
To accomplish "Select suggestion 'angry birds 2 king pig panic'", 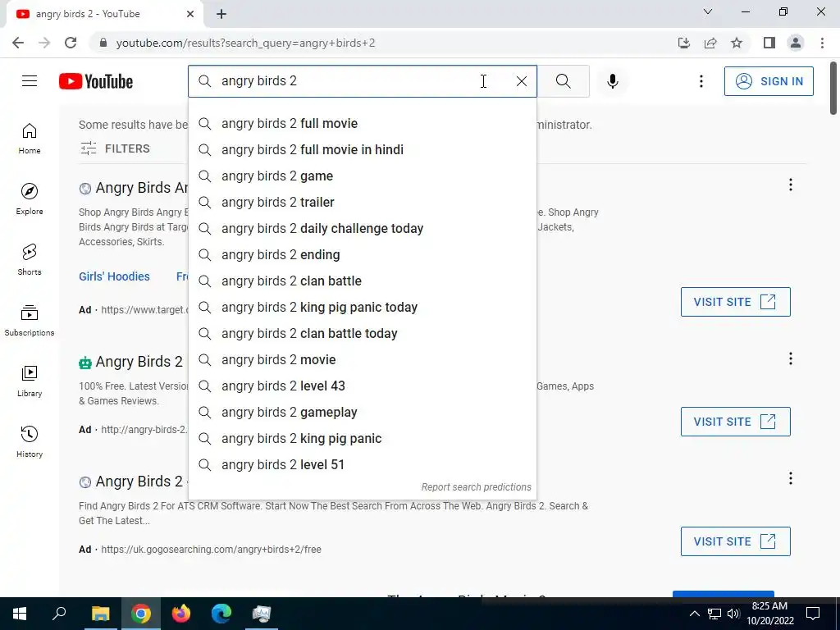I will [362, 438].
